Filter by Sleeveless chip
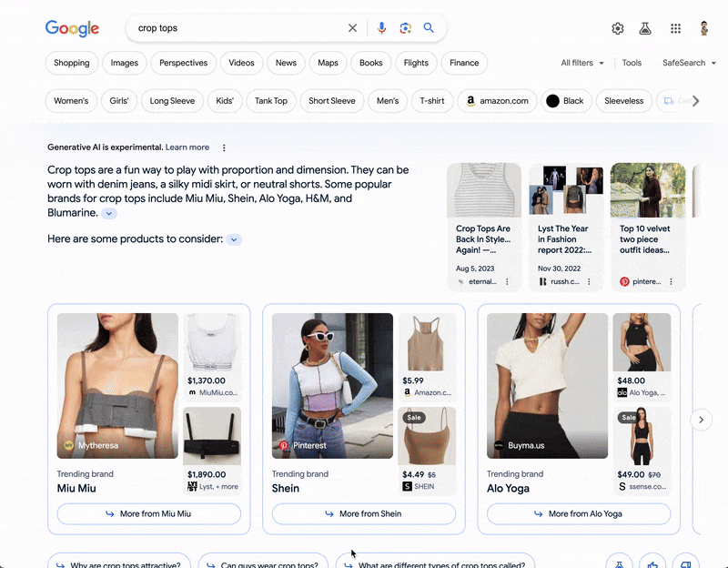Screen dimensions: 728x568 click(624, 101)
